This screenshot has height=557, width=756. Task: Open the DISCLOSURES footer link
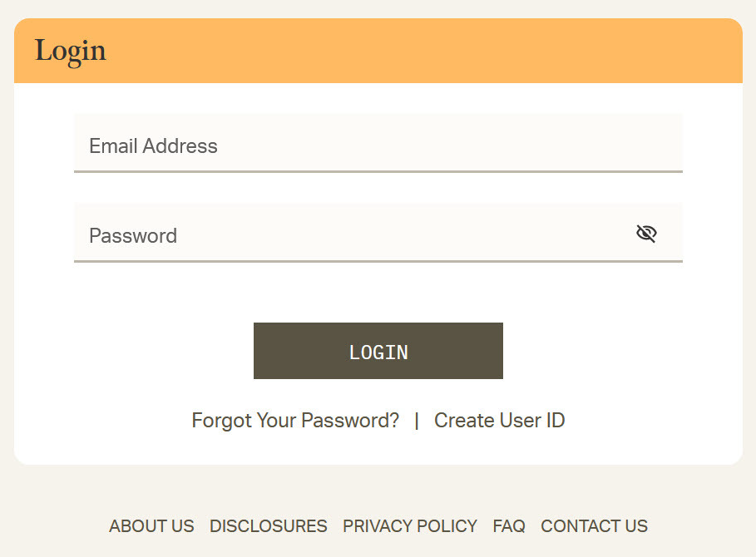[x=268, y=526]
